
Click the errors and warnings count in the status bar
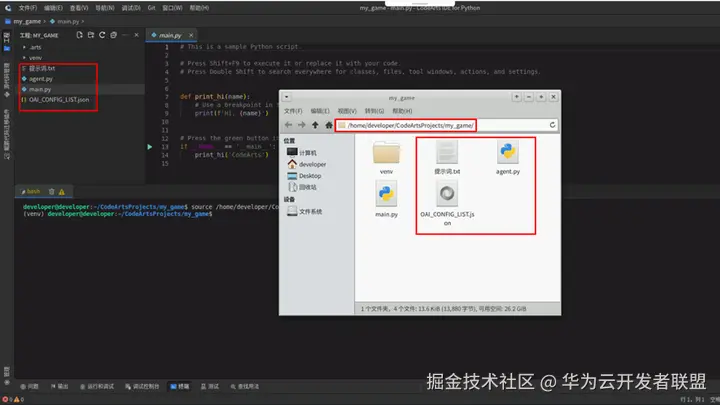[x=13, y=399]
